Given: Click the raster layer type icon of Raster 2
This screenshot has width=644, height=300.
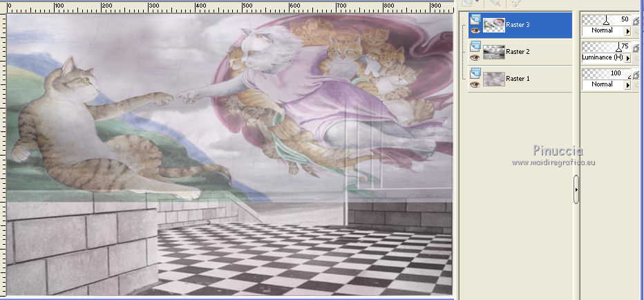Looking at the screenshot, I should 475,46.
